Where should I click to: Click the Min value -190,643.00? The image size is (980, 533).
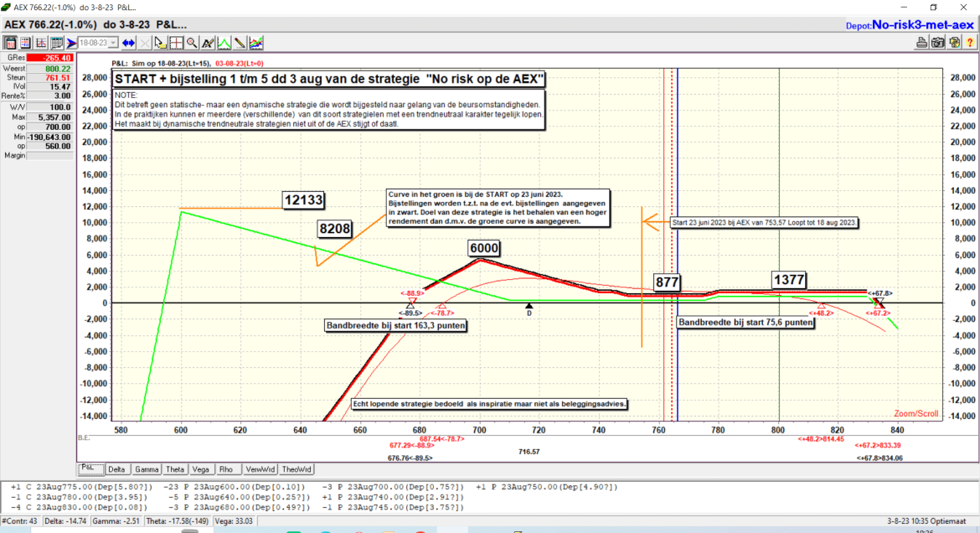coord(49,137)
